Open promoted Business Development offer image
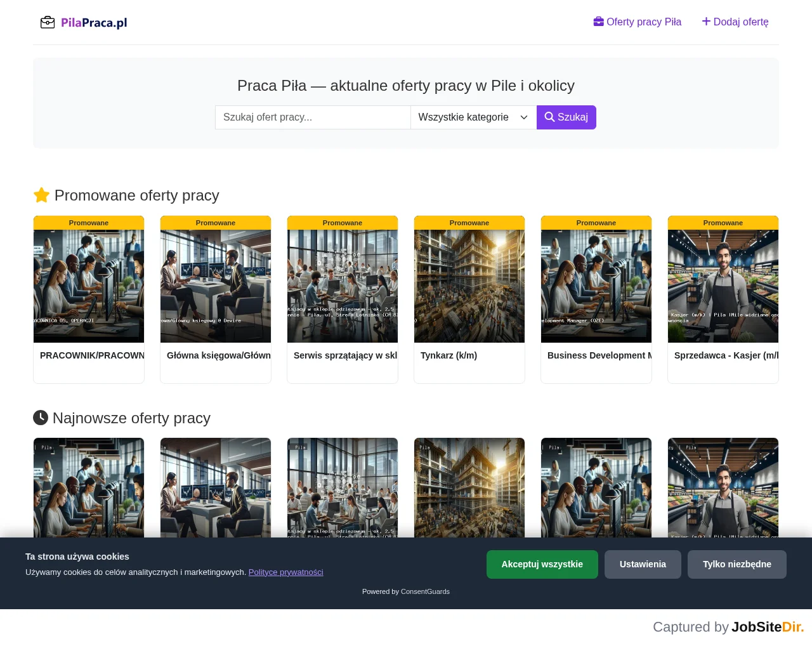The image size is (812, 646). [x=596, y=286]
